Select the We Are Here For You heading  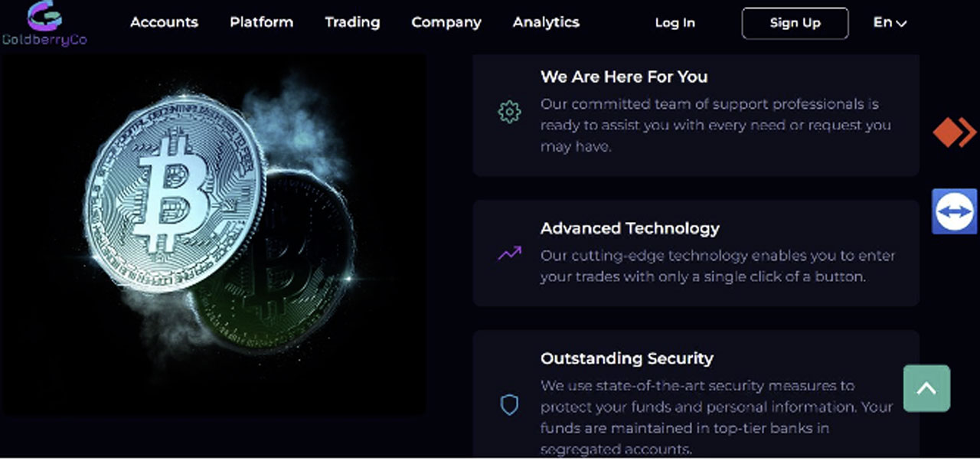[624, 77]
